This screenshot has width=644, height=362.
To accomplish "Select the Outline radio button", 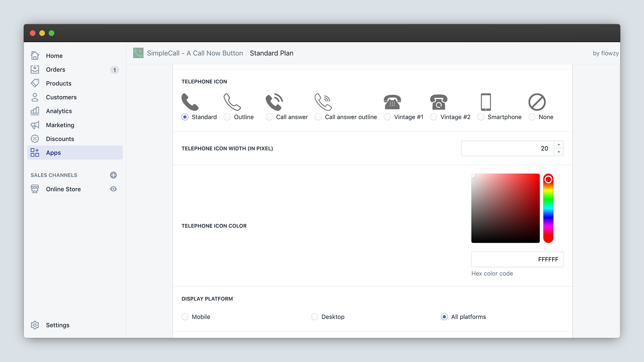I will (227, 117).
